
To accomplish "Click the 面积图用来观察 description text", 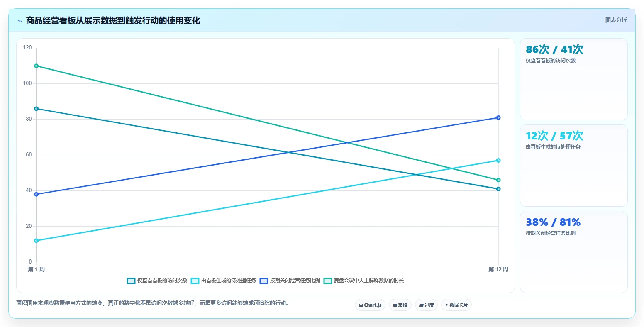I will [x=153, y=303].
